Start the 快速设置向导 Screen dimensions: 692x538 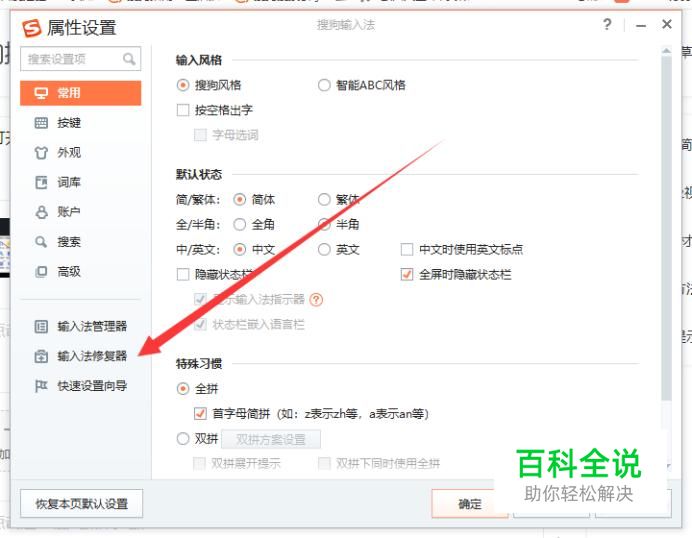click(x=81, y=386)
